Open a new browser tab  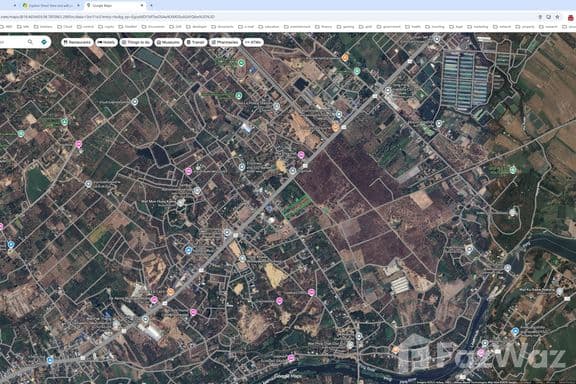pyautogui.click(x=151, y=6)
